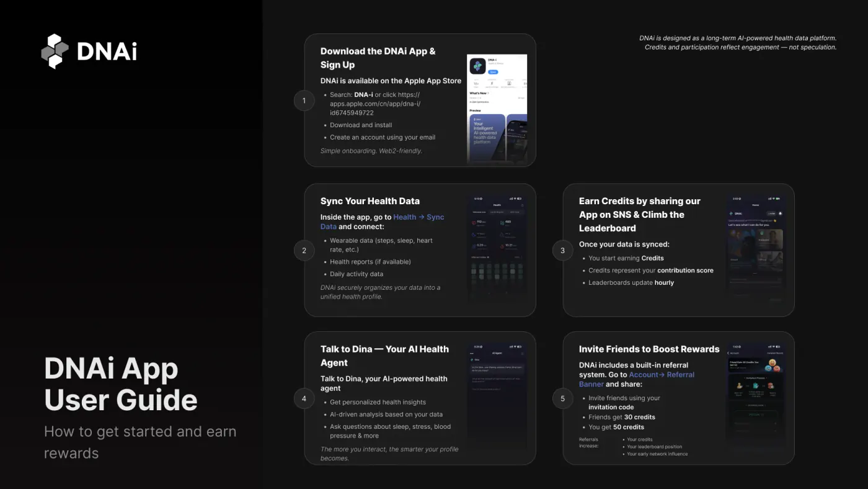
Task: Click the DNAi hexagon logo icon
Action: [x=55, y=52]
